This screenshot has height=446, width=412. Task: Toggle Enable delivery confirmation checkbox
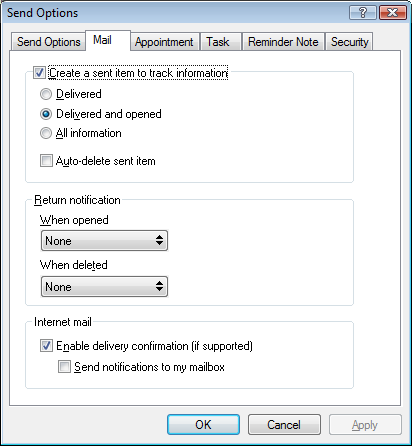point(46,346)
